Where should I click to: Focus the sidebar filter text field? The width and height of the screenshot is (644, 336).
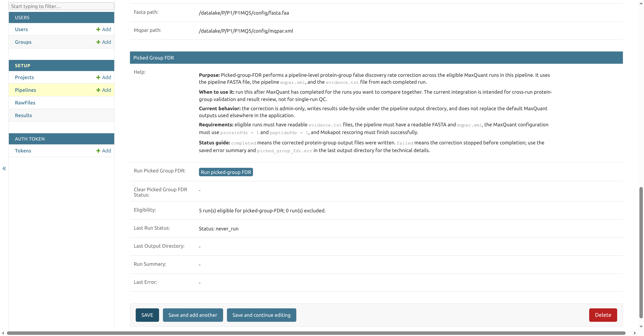coord(62,6)
